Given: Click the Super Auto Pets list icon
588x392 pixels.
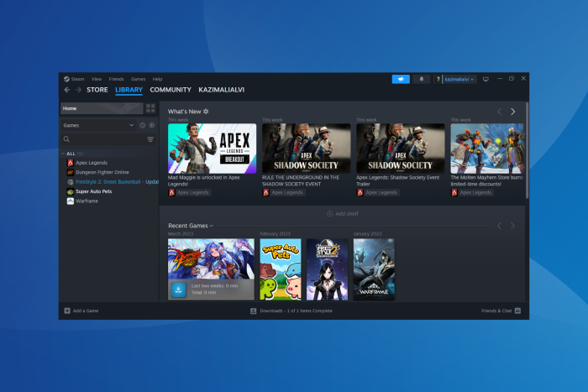Looking at the screenshot, I should (x=70, y=191).
